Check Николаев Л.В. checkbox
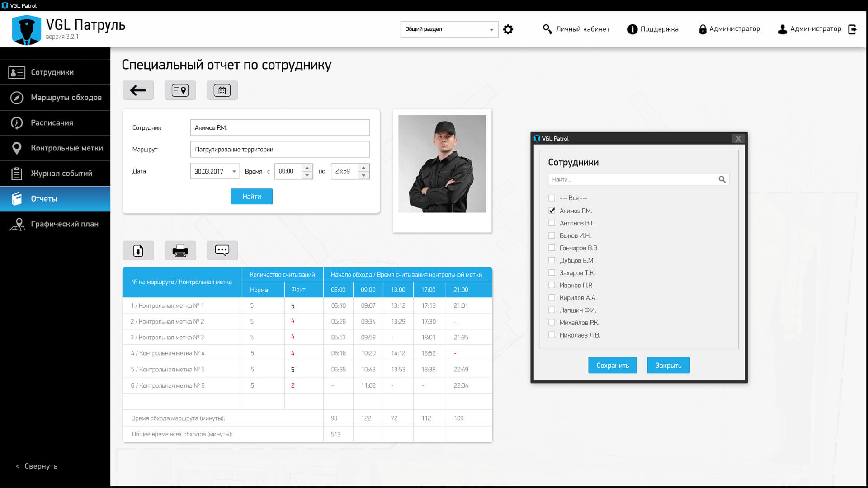868x488 pixels. (552, 335)
